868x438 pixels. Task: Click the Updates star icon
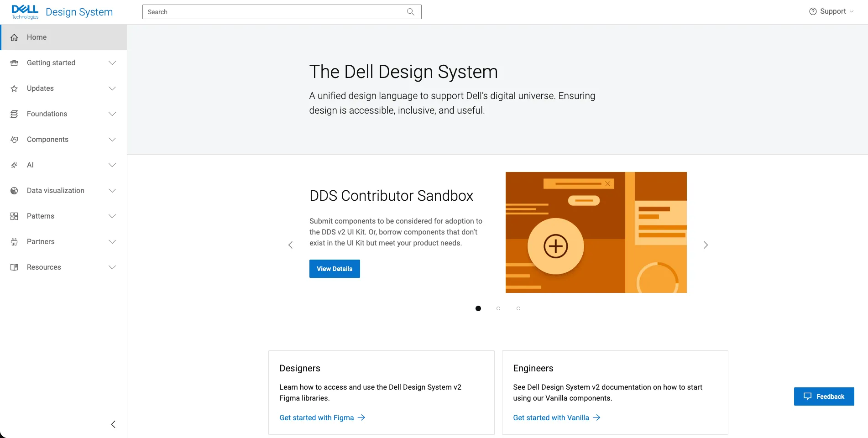[x=14, y=89]
